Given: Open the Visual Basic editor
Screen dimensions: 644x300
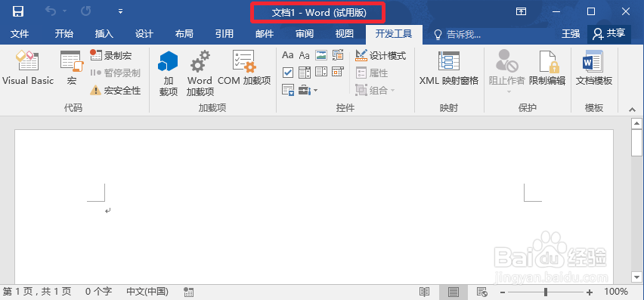Looking at the screenshot, I should (x=27, y=68).
